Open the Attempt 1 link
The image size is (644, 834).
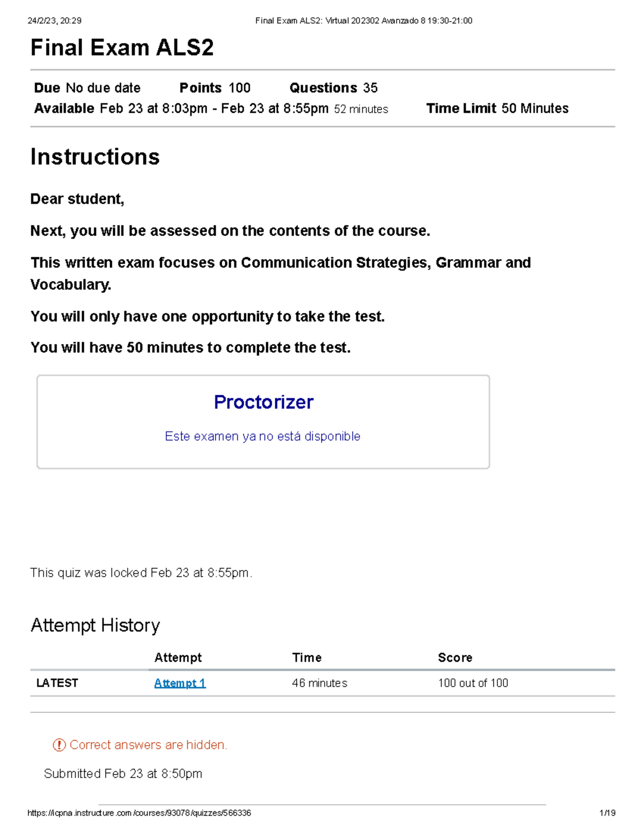[x=180, y=683]
